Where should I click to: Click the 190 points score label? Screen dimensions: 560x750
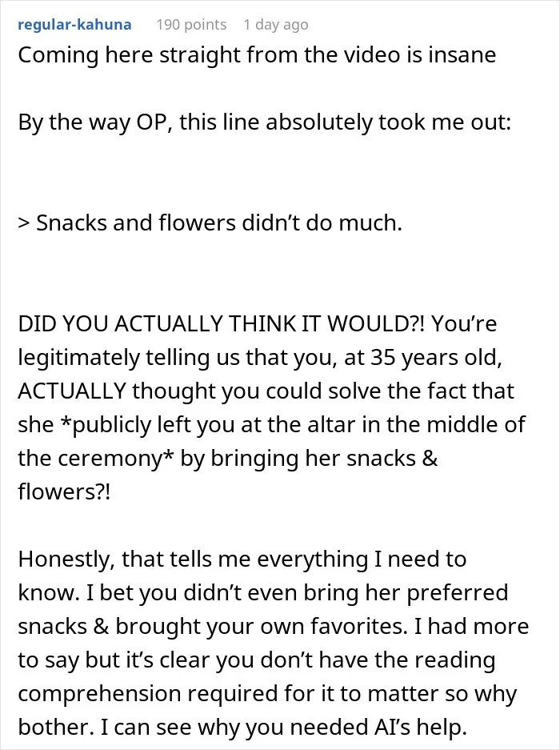pos(191,24)
